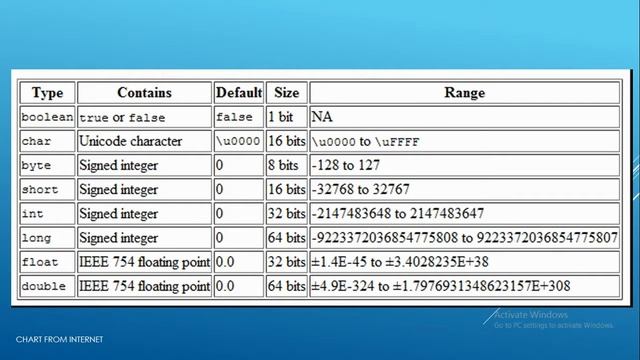Click '64 bits' in the double row
Screen dimensions: 640x360
click(287, 286)
